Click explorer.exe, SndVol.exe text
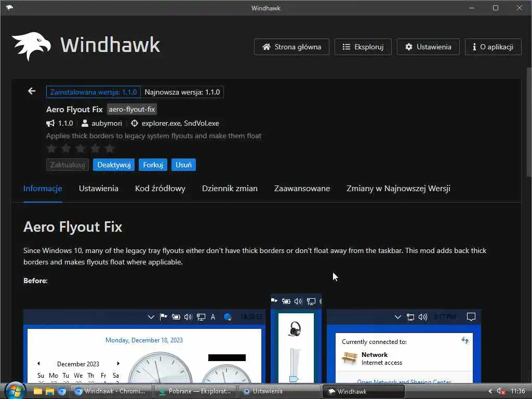The height and width of the screenshot is (399, 532). tap(180, 123)
